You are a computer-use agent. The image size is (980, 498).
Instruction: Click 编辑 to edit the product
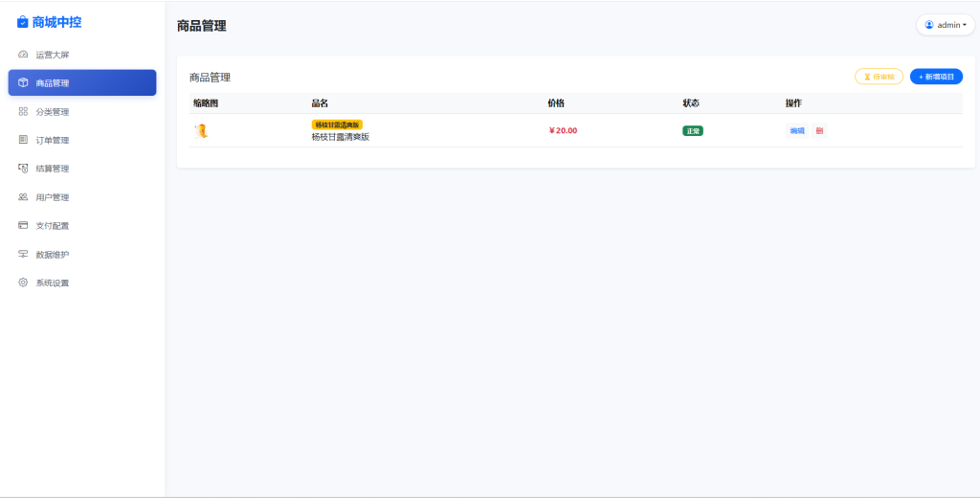tap(797, 131)
